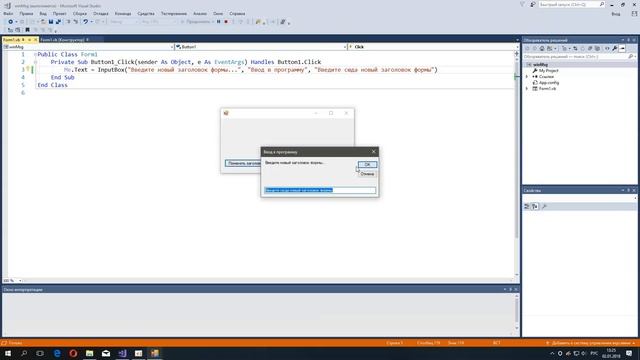Open the winMsg project scope dropdown
Image resolution: width=640 pixels, height=360 pixels.
[88, 47]
